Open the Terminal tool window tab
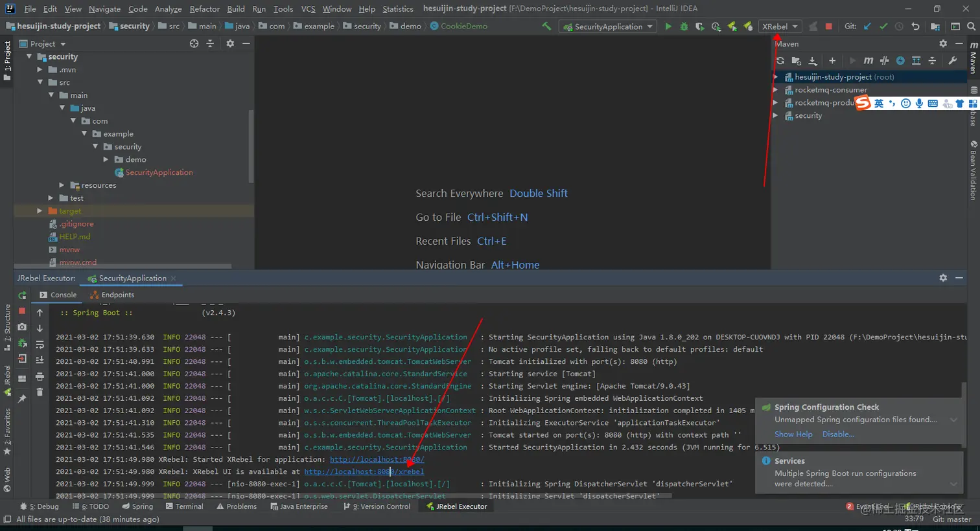Image resolution: width=980 pixels, height=531 pixels. coord(184,506)
